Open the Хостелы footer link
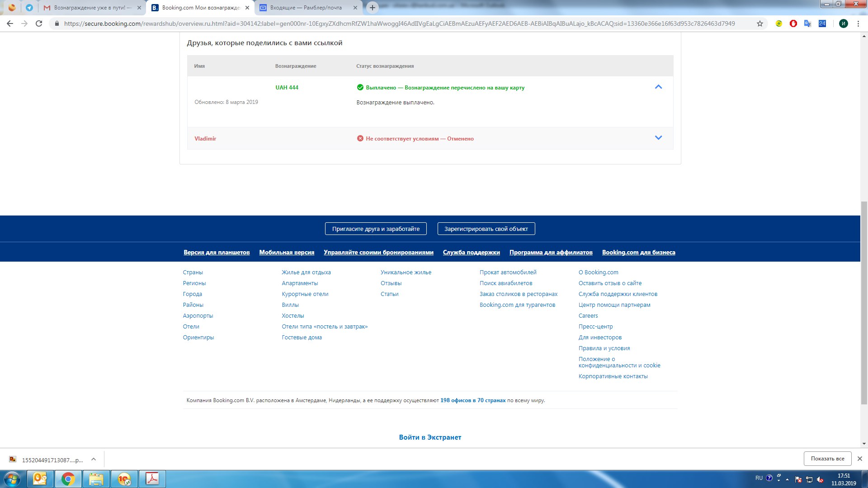This screenshot has width=868, height=488. [293, 315]
